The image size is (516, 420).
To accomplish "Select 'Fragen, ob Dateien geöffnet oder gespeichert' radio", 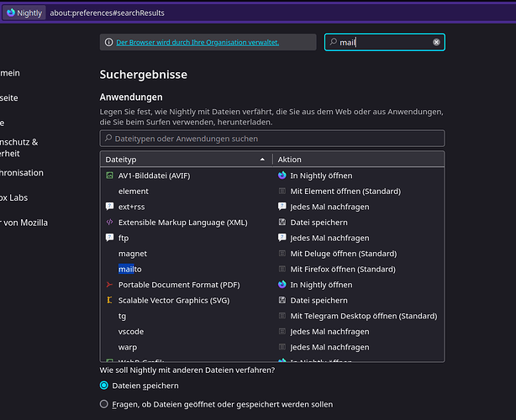I will (104, 404).
